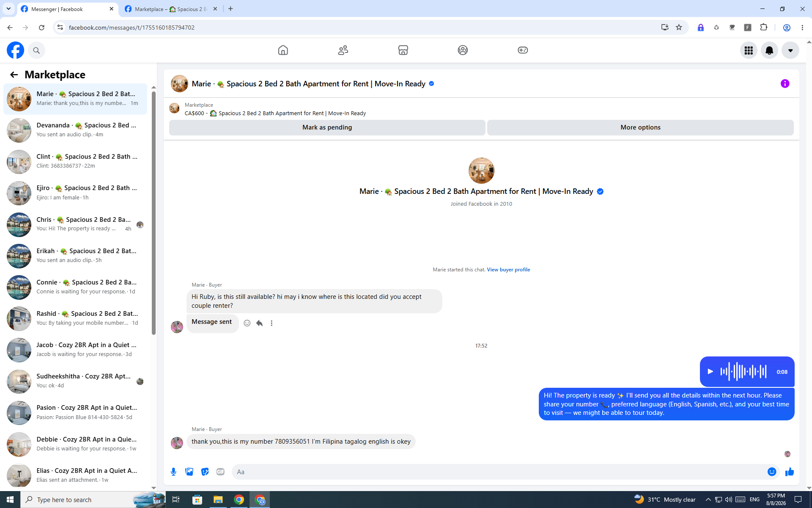
Task: Open Rashid's conversation
Action: 75,319
